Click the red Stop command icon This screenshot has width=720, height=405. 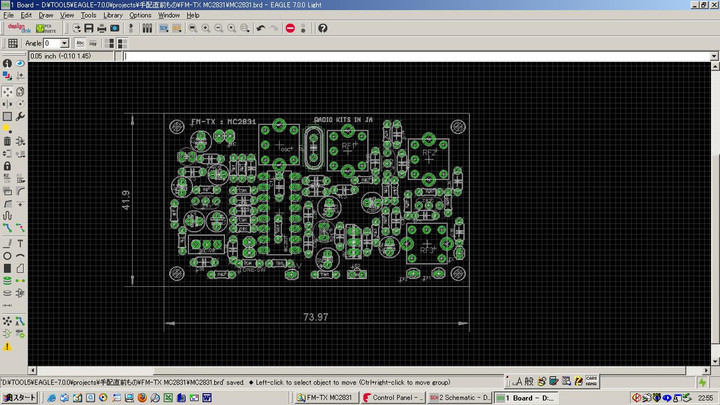click(290, 28)
